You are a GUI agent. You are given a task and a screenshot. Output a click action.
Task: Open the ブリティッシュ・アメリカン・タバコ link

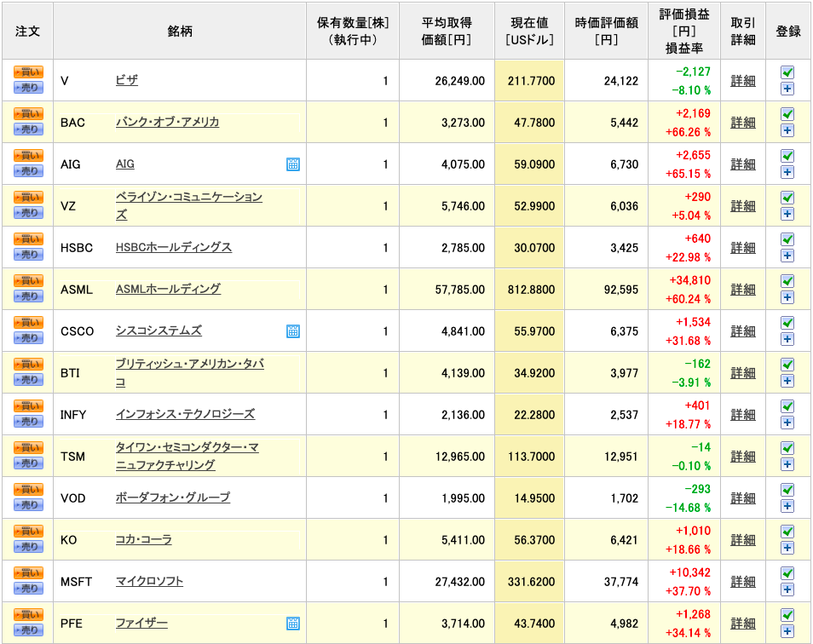pyautogui.click(x=190, y=372)
